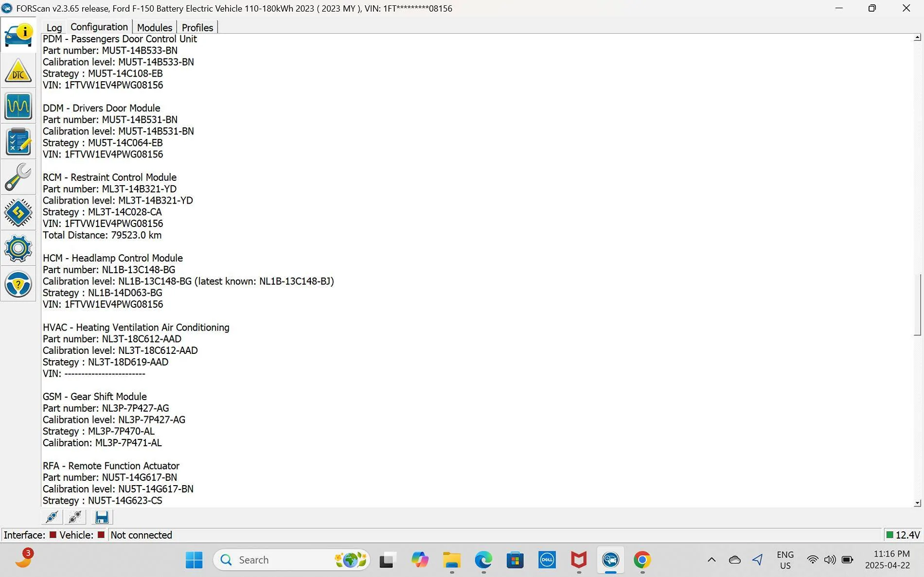Image resolution: width=924 pixels, height=577 pixels.
Task: Open the Profiles tab
Action: [197, 28]
